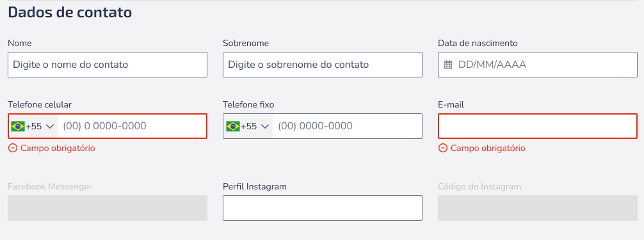Click the Telefone celular number field

click(x=132, y=126)
